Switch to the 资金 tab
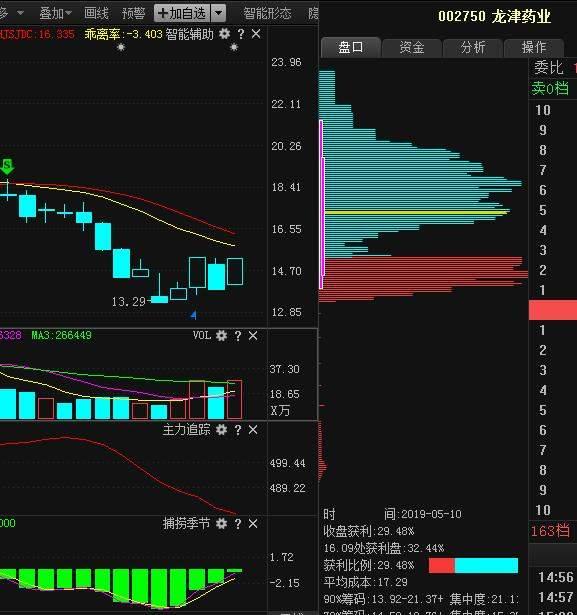Screen dimensions: 577x615 click(411, 48)
